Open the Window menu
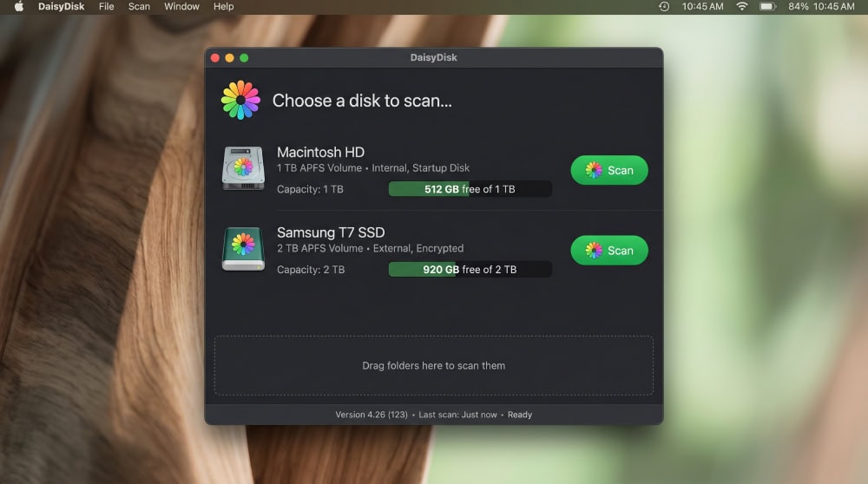Viewport: 868px width, 484px height. [181, 7]
